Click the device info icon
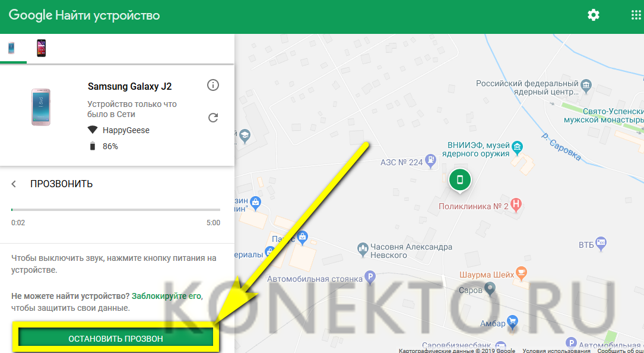The image size is (644, 353). (213, 86)
